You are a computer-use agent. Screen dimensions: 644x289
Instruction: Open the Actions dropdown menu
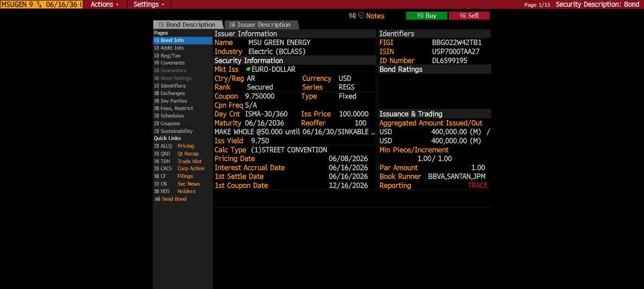pos(104,4)
